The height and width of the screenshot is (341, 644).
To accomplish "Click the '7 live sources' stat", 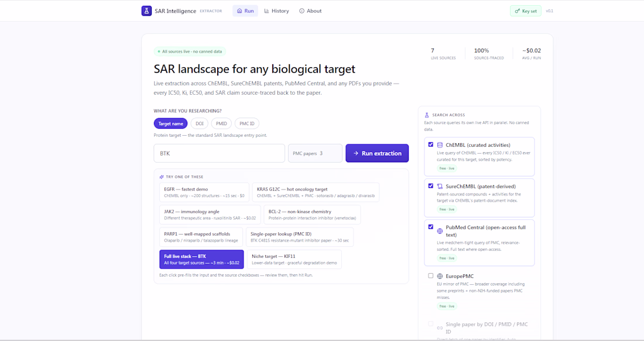I will [443, 54].
